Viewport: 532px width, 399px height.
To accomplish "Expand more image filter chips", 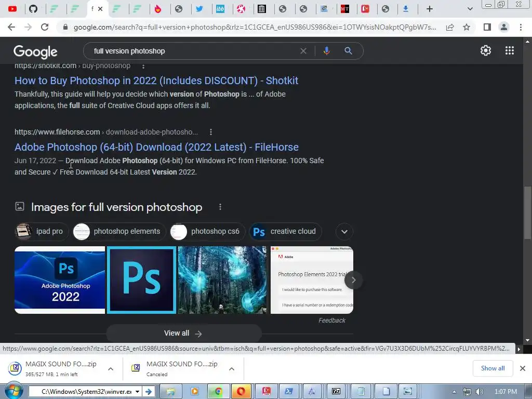I will click(344, 232).
